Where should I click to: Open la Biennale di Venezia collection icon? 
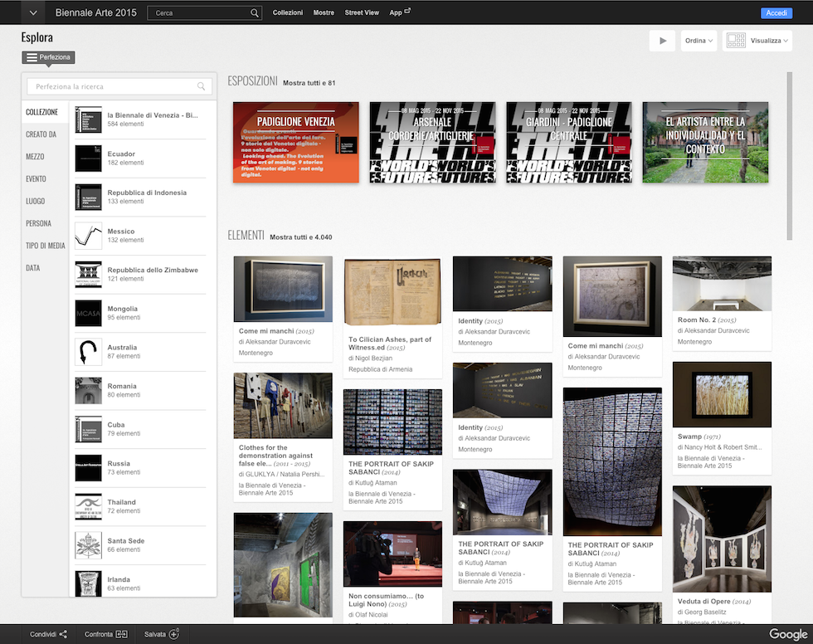click(88, 120)
